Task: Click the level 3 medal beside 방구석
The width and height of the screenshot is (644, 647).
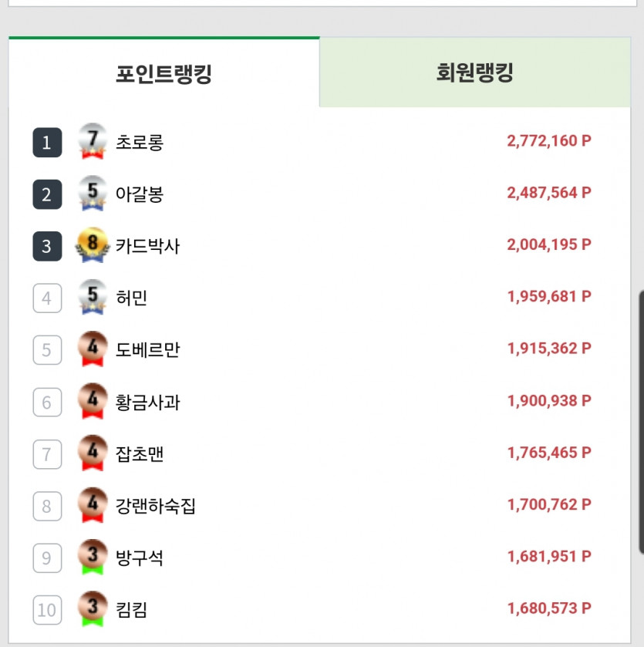Action: pyautogui.click(x=93, y=557)
